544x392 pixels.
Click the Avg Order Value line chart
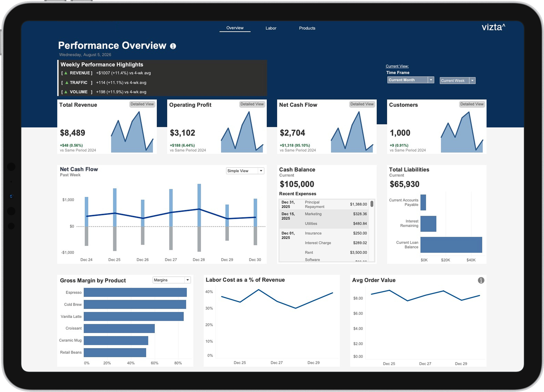point(425,295)
